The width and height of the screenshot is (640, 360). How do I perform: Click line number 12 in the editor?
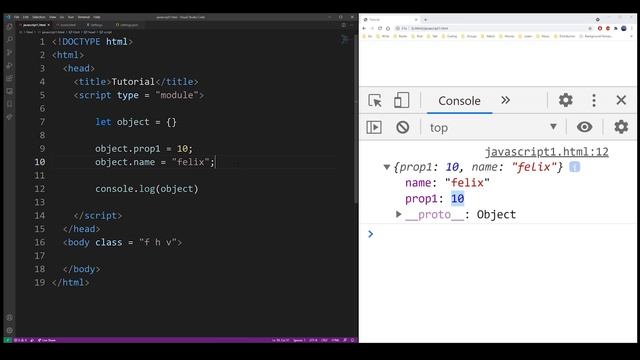point(40,189)
